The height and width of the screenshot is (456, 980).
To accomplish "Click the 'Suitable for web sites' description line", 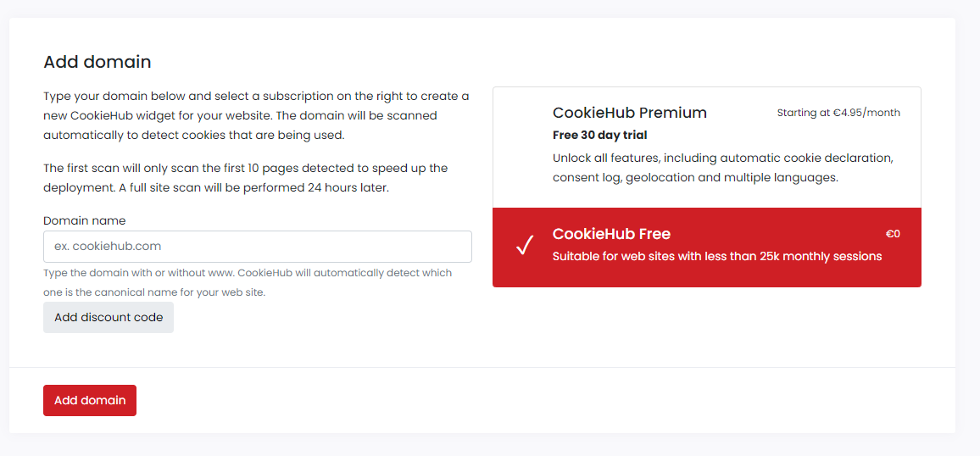I will click(717, 257).
